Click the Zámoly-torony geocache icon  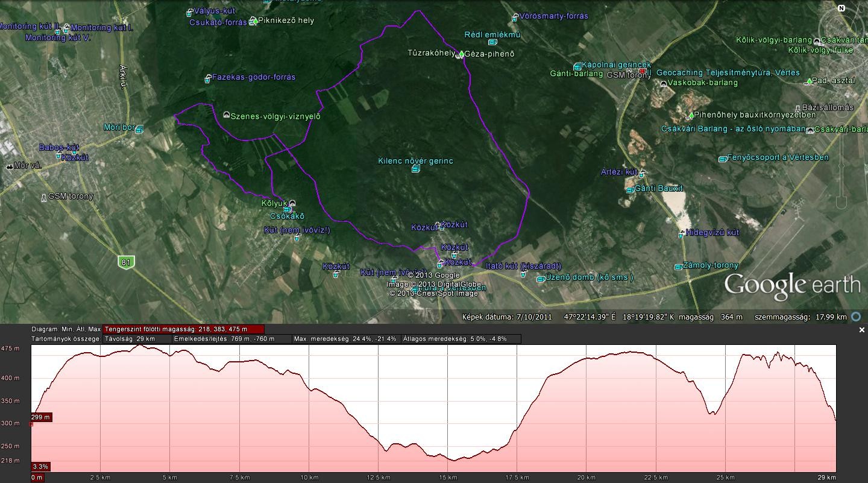679,267
